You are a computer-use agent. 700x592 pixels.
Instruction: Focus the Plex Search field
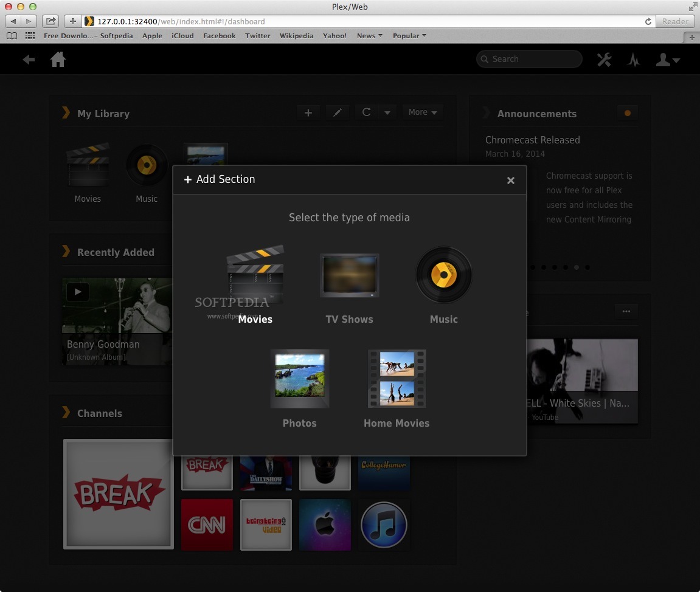(529, 59)
